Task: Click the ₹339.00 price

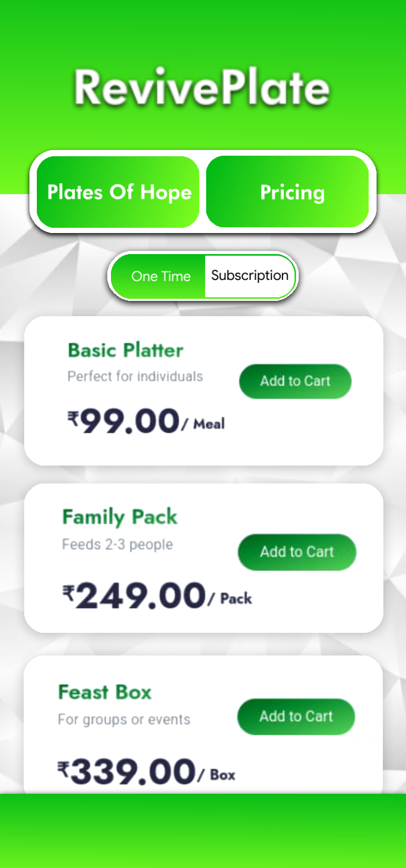Action: click(x=127, y=772)
